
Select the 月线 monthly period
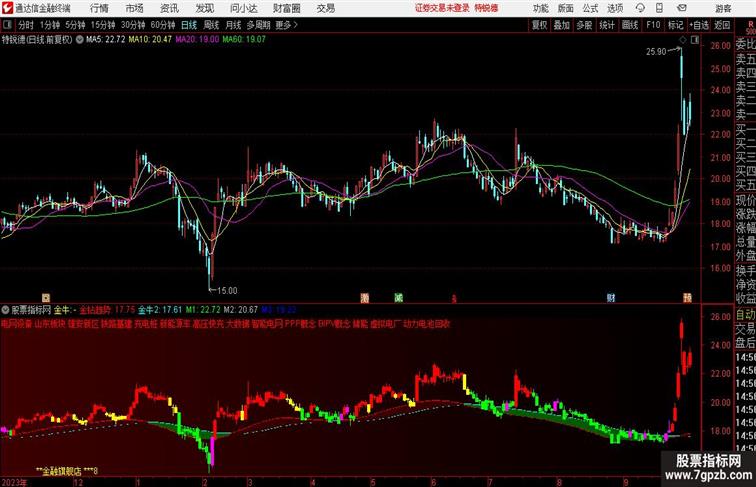pyautogui.click(x=233, y=25)
